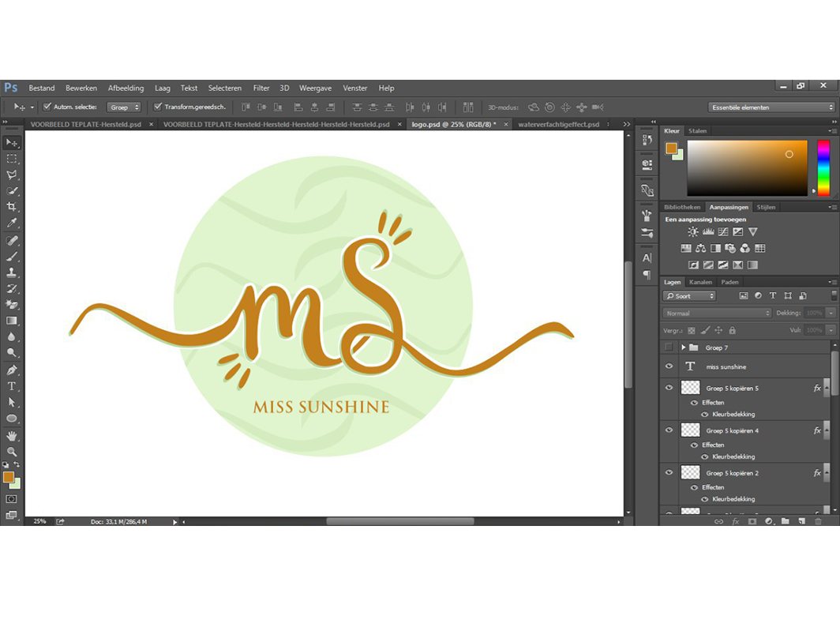Viewport: 840px width, 631px height.
Task: Add Brightness/Contrast adjustment
Action: coord(693,232)
